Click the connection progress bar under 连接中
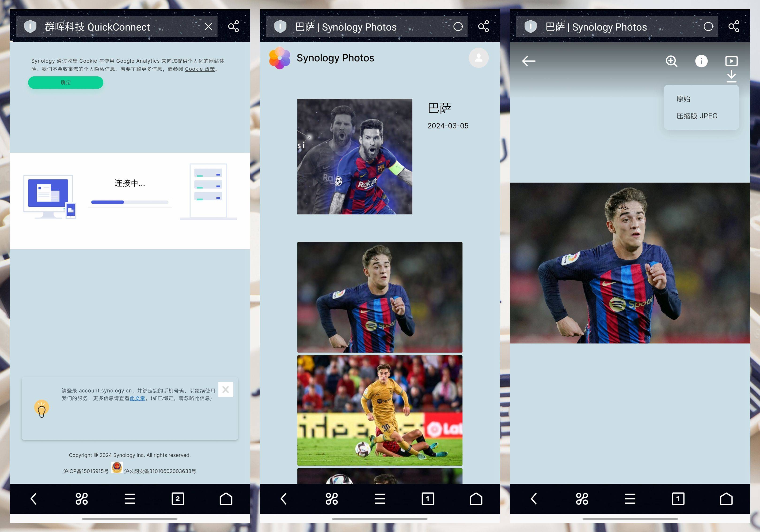The height and width of the screenshot is (532, 760). 130,202
